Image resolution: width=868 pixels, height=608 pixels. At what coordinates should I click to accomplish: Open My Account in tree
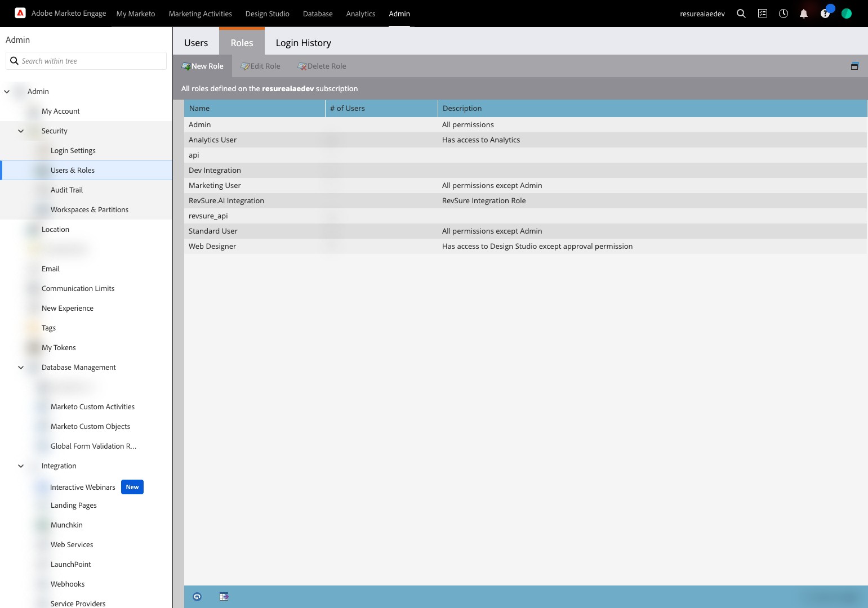point(61,111)
